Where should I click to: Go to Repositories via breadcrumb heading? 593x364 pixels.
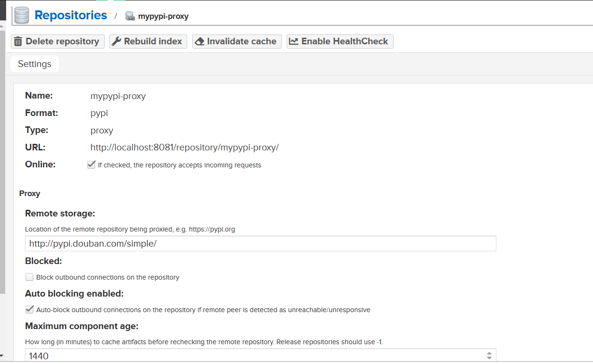pyautogui.click(x=71, y=16)
